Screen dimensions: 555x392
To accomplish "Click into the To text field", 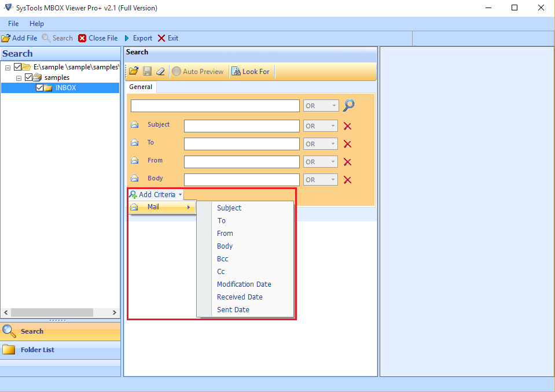I will click(x=242, y=144).
